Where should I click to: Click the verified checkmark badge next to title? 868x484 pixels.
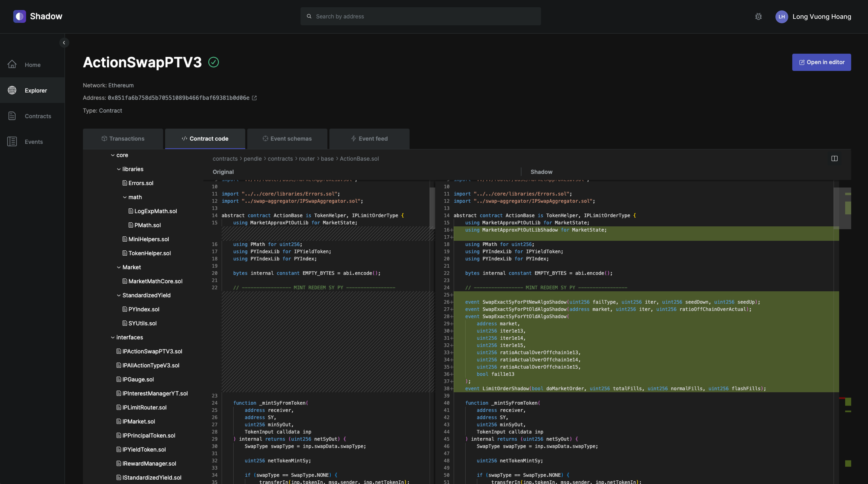(x=214, y=62)
